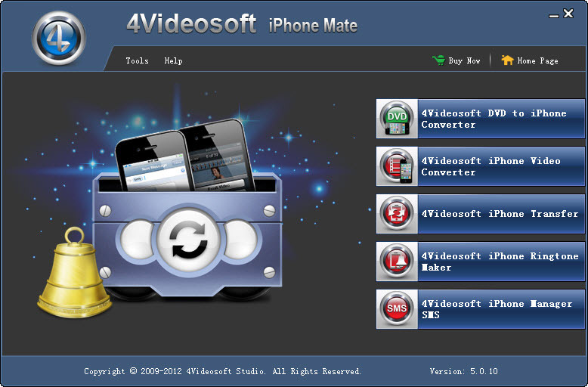Click the Version: 5.0.10 text
This screenshot has height=387, width=588.
463,371
